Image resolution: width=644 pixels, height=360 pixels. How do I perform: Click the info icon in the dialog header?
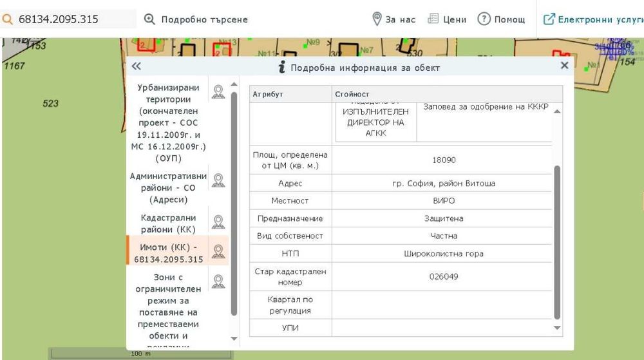click(x=282, y=67)
